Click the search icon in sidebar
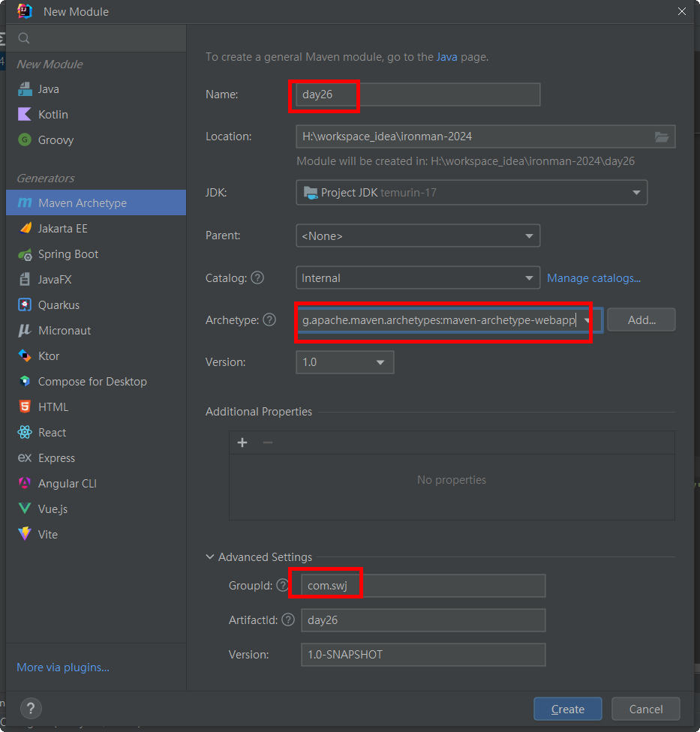This screenshot has width=700, height=732. point(24,38)
